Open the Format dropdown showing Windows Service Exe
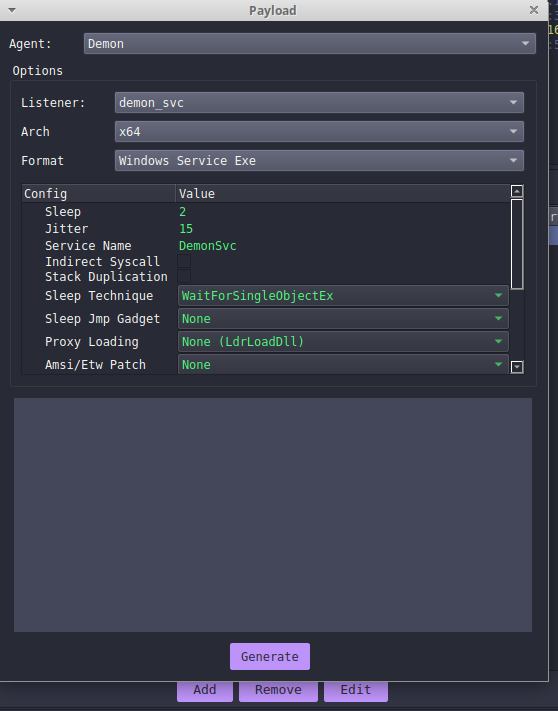 click(x=319, y=161)
